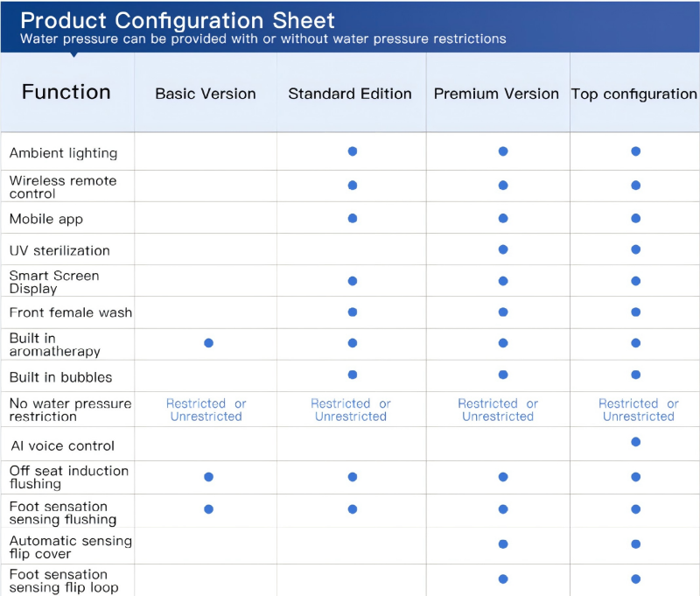Click Off seat induction flushing dot under Basic Version
Viewport: 700px width, 596px height.
208,477
